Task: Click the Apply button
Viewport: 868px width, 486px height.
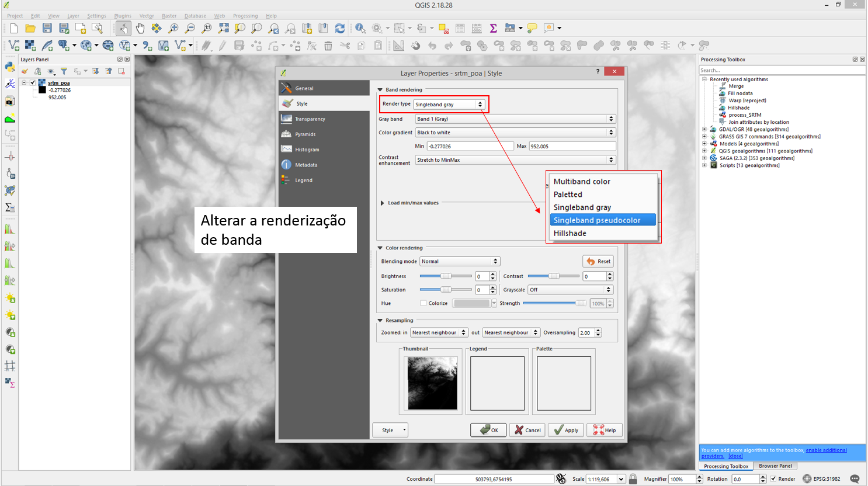Action: tap(566, 430)
